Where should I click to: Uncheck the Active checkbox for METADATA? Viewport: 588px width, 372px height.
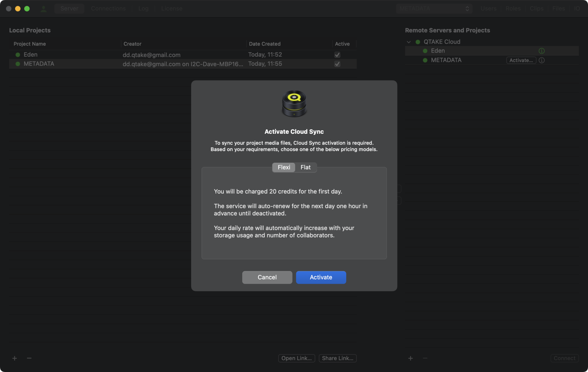pos(337,64)
